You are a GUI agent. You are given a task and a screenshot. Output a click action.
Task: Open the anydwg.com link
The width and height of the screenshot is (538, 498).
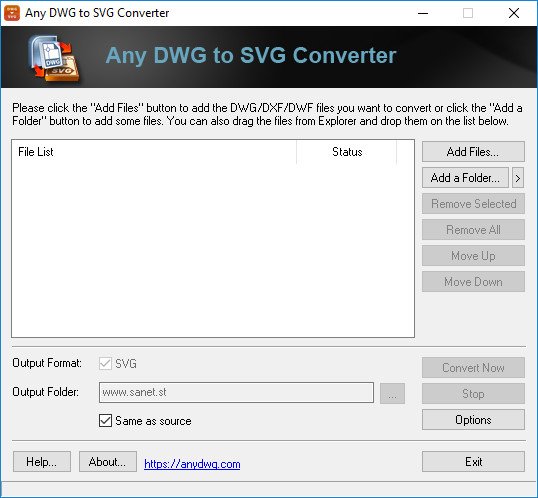click(192, 464)
